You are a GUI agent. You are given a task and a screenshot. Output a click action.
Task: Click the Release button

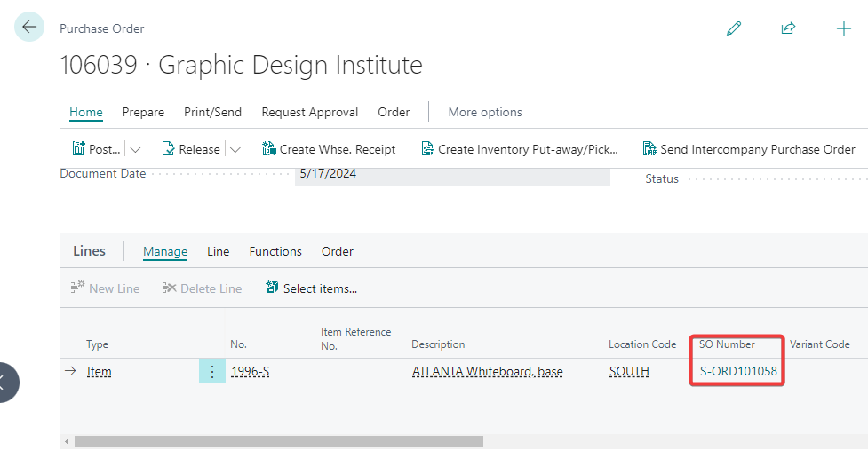coord(190,149)
